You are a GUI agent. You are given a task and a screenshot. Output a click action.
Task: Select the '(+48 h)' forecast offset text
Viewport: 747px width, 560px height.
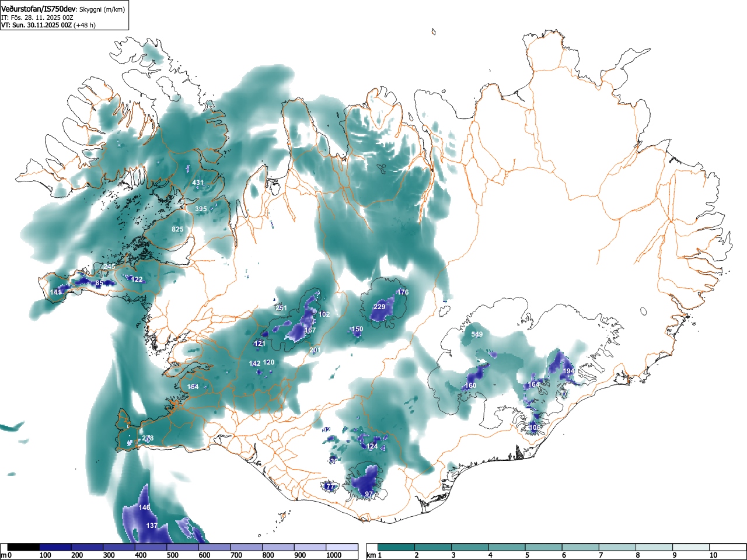(x=85, y=25)
